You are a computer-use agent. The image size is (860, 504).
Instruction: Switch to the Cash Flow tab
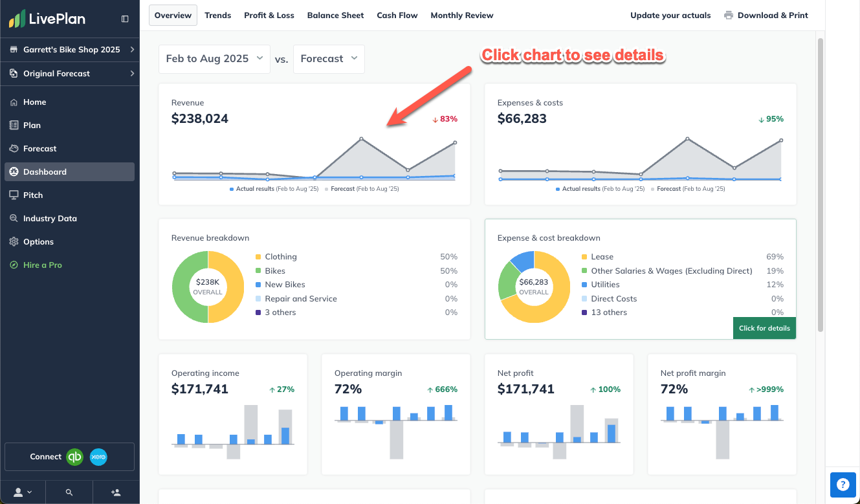397,15
